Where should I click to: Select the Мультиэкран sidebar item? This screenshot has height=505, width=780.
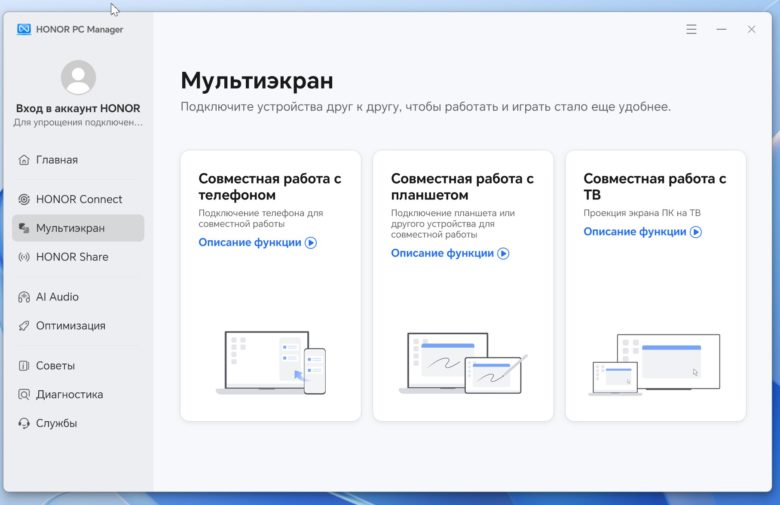[78, 228]
